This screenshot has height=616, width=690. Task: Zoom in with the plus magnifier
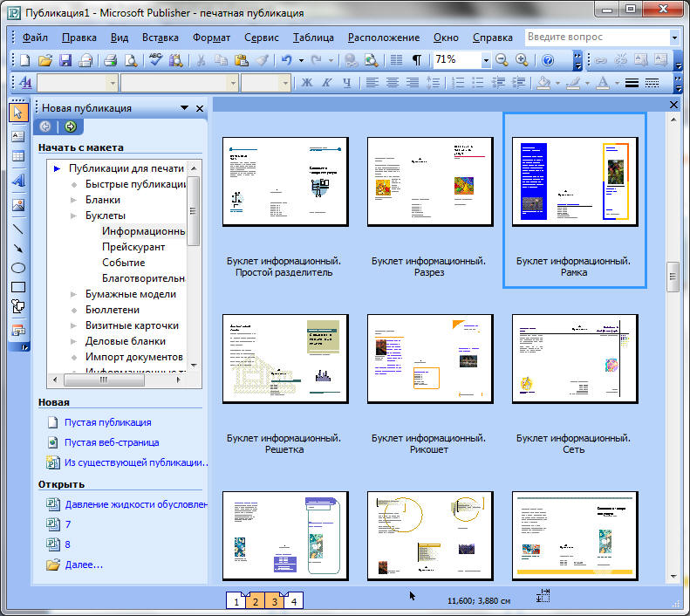[522, 60]
